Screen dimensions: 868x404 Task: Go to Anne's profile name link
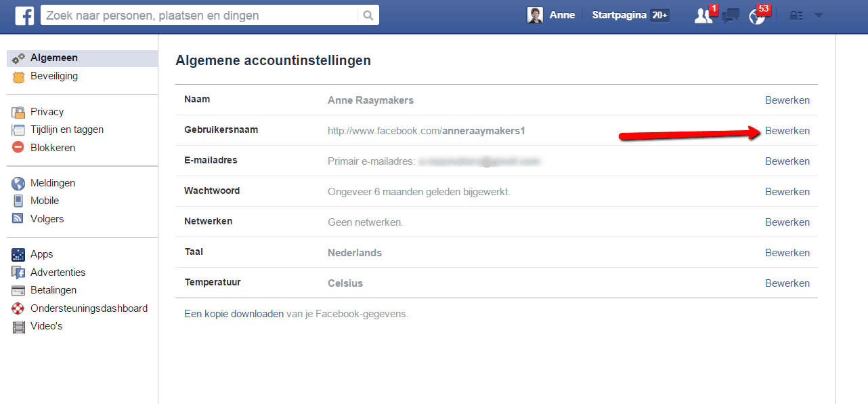[x=562, y=15]
